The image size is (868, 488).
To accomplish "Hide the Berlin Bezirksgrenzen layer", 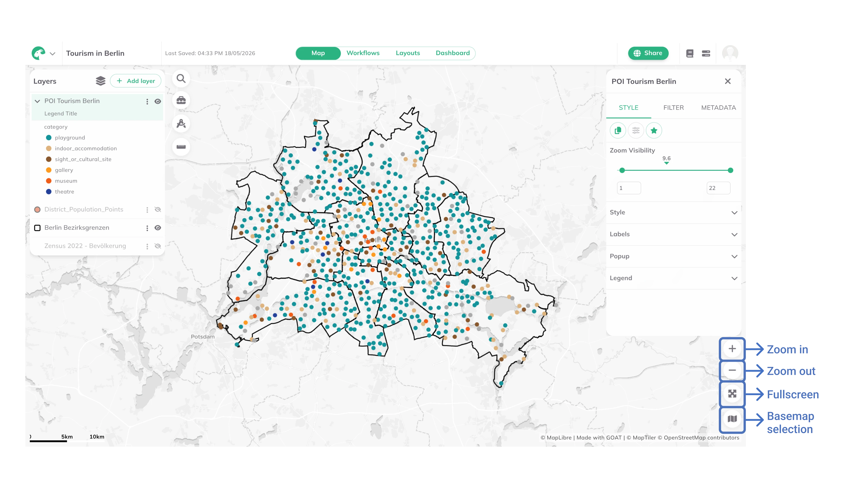I will [x=158, y=228].
